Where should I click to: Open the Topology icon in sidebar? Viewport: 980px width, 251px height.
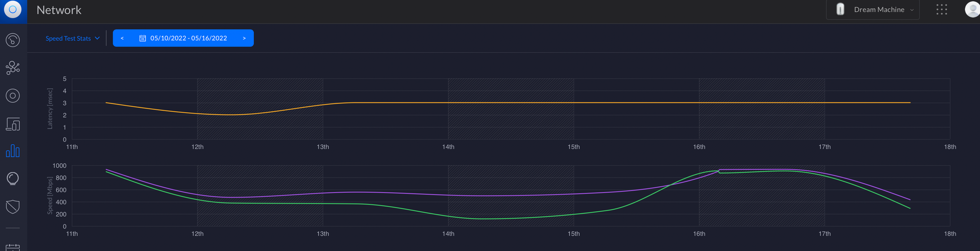(x=13, y=68)
